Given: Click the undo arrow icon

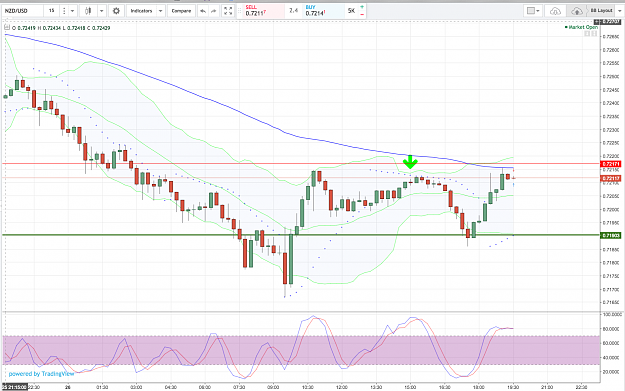Looking at the screenshot, I should [203, 11].
